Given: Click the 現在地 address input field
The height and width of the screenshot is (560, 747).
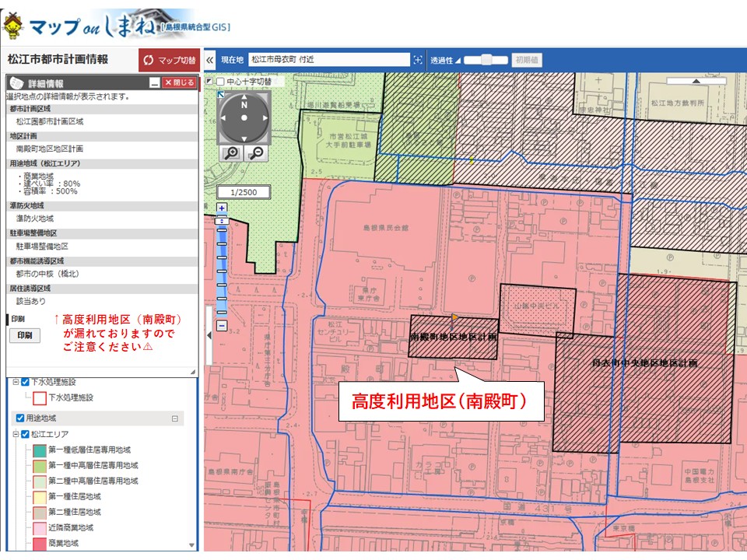Looking at the screenshot, I should pos(328,60).
